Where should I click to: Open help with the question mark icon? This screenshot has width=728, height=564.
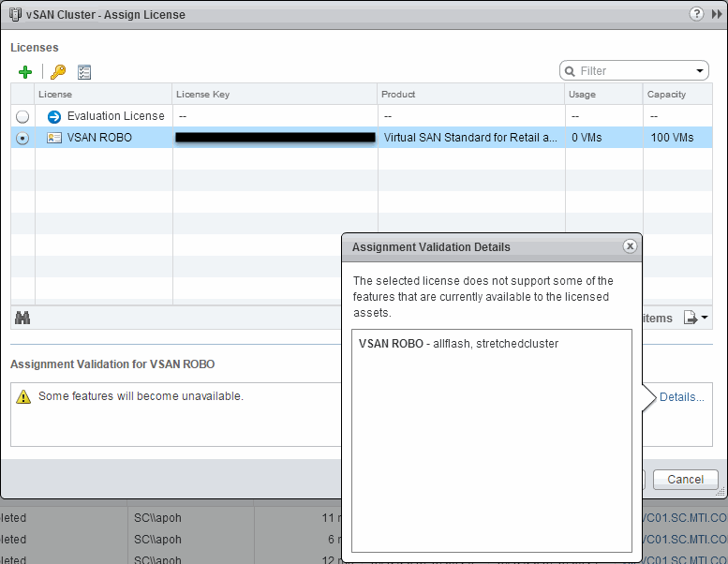[696, 14]
